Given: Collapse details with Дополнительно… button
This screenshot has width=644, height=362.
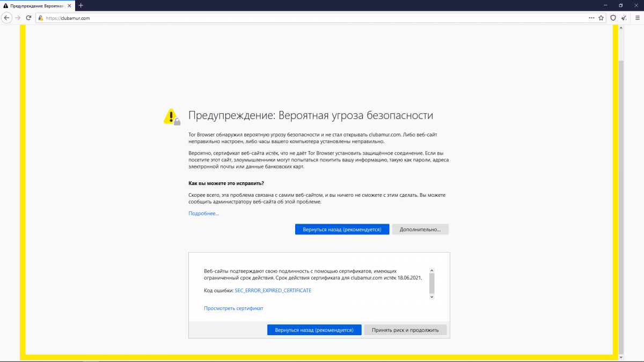Looking at the screenshot, I should [420, 230].
